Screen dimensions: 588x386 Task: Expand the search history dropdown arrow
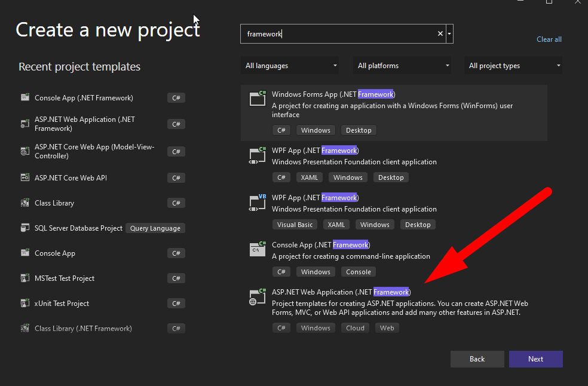click(x=449, y=34)
